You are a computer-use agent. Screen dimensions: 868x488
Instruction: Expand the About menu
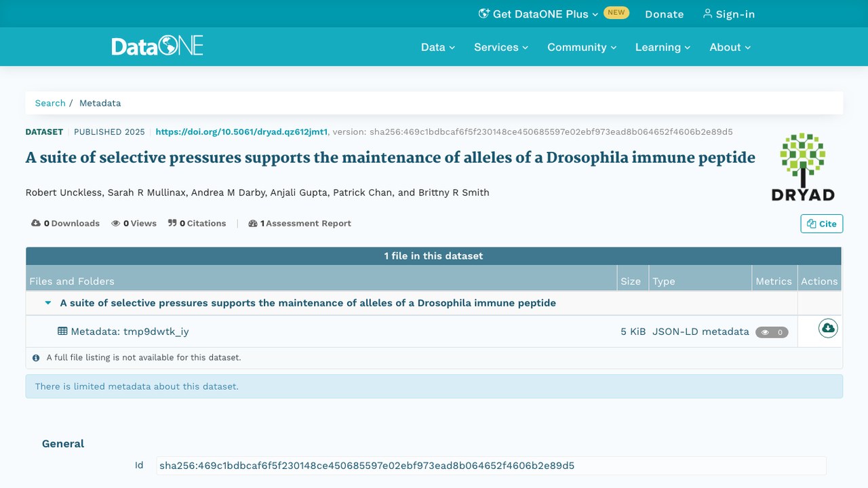tap(730, 47)
